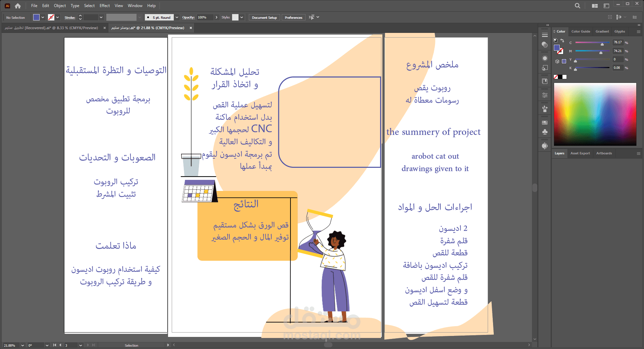Click the None swatch in Color panel

pyautogui.click(x=556, y=77)
